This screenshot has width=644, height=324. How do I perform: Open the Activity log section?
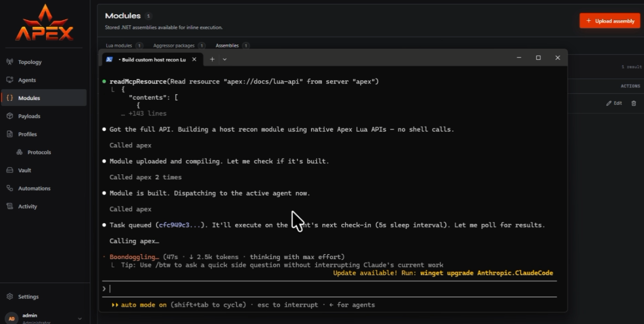point(27,207)
